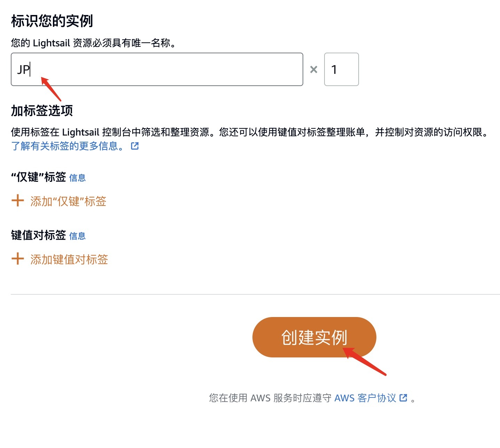Click external-link icon next to AWS 客户协议
This screenshot has width=500, height=448.
(x=403, y=398)
